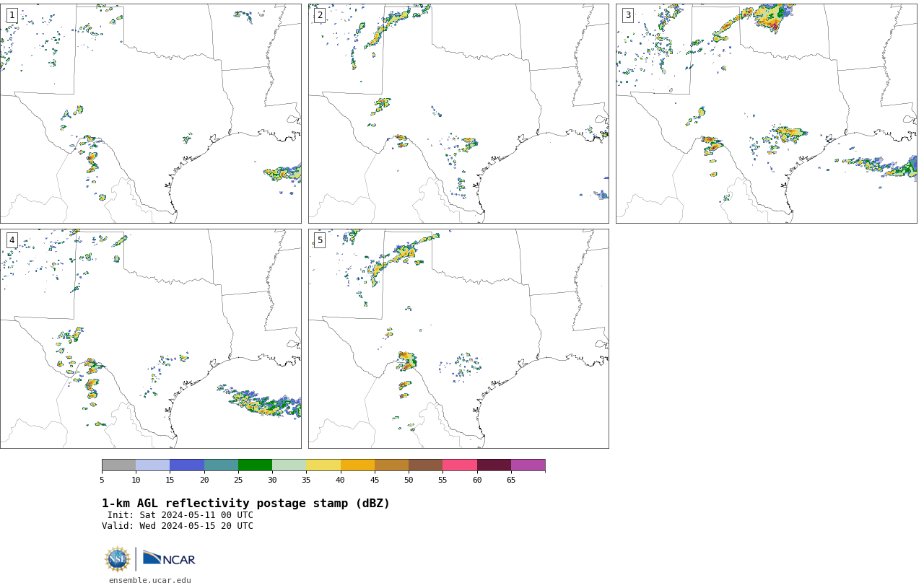Click the colorbar tick label 50

point(409,480)
